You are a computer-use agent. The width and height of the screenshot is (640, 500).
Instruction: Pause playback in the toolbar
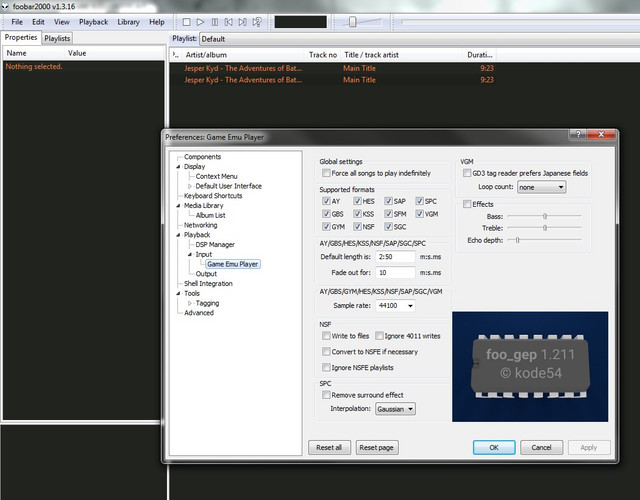(x=215, y=22)
